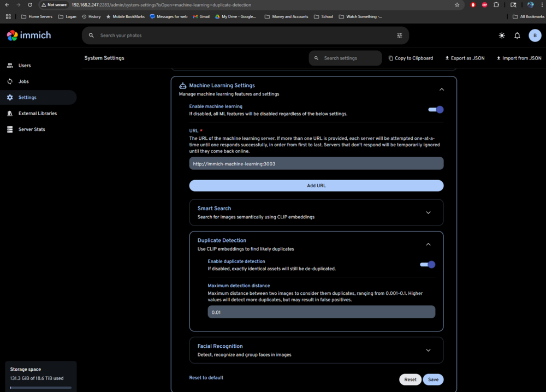
Task: Expand the Smart Search section
Action: 428,213
